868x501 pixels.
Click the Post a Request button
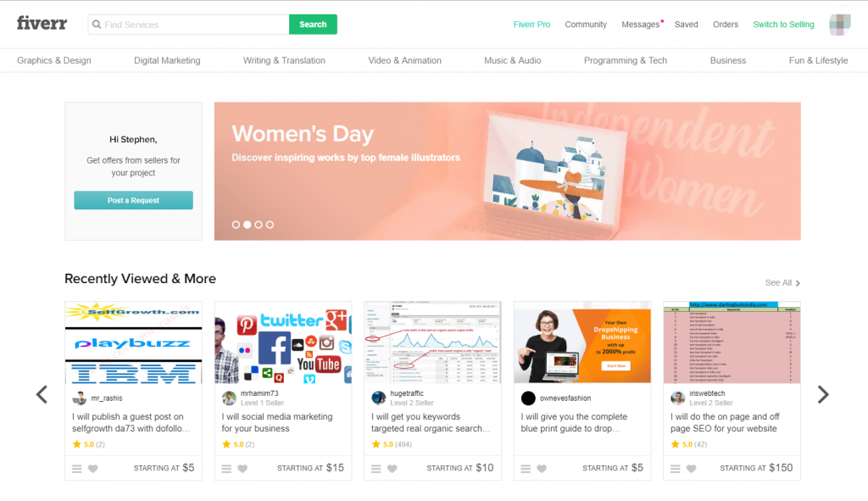[x=133, y=200]
